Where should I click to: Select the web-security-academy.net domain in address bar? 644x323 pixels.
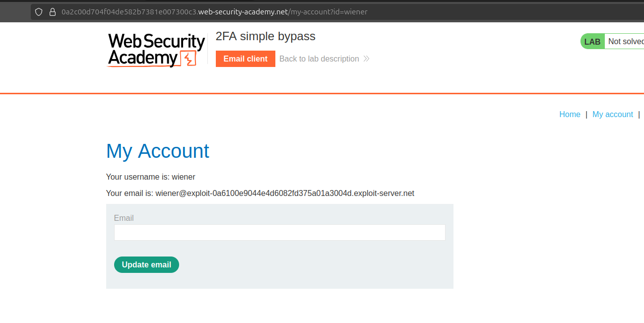[x=243, y=12]
